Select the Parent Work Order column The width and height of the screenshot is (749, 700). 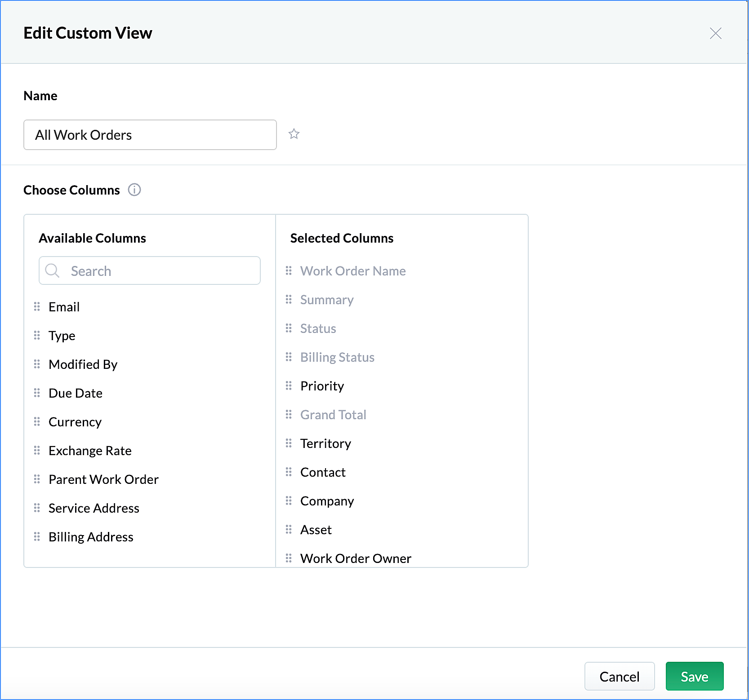click(x=103, y=479)
